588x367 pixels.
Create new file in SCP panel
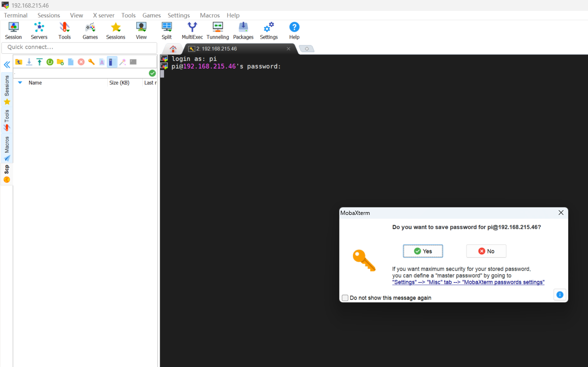(x=71, y=62)
